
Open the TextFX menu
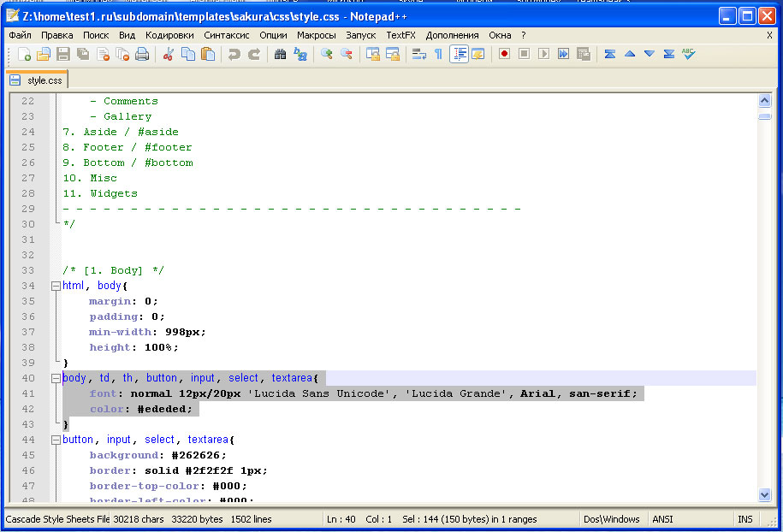400,35
